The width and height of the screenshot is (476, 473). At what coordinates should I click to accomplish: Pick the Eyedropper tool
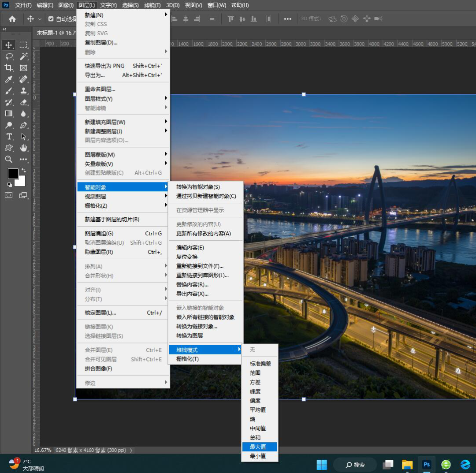coord(9,79)
